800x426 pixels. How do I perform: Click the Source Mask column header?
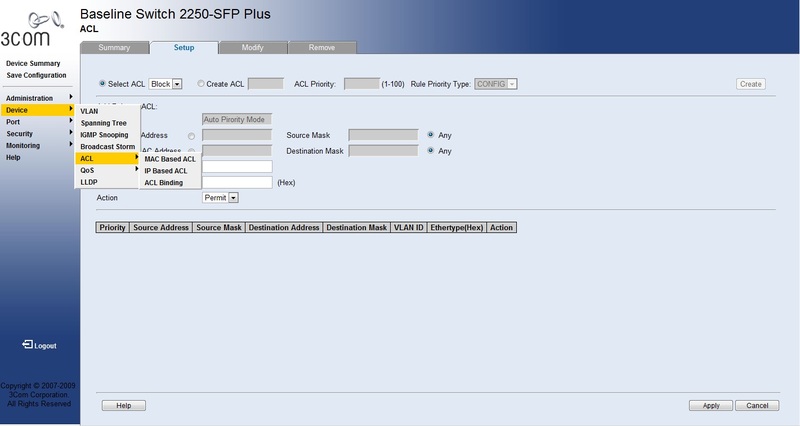[x=219, y=228]
